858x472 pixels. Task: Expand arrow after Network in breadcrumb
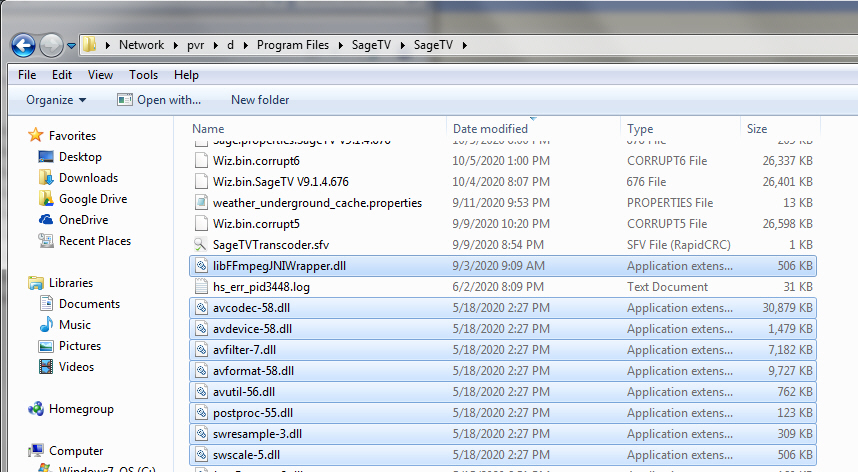tap(175, 45)
